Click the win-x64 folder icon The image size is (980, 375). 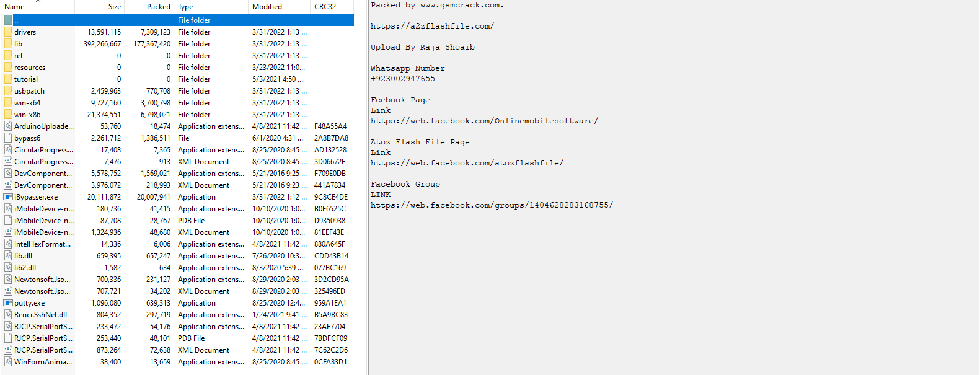point(8,103)
